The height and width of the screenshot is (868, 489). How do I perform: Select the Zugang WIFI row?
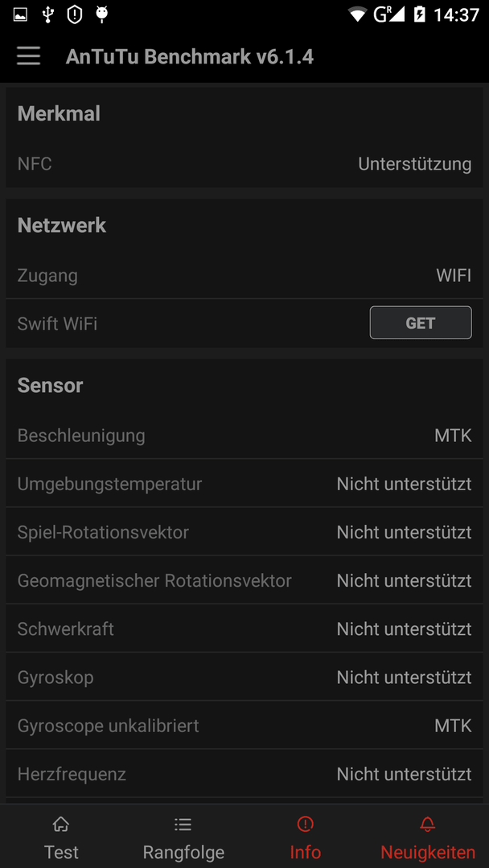coord(244,275)
